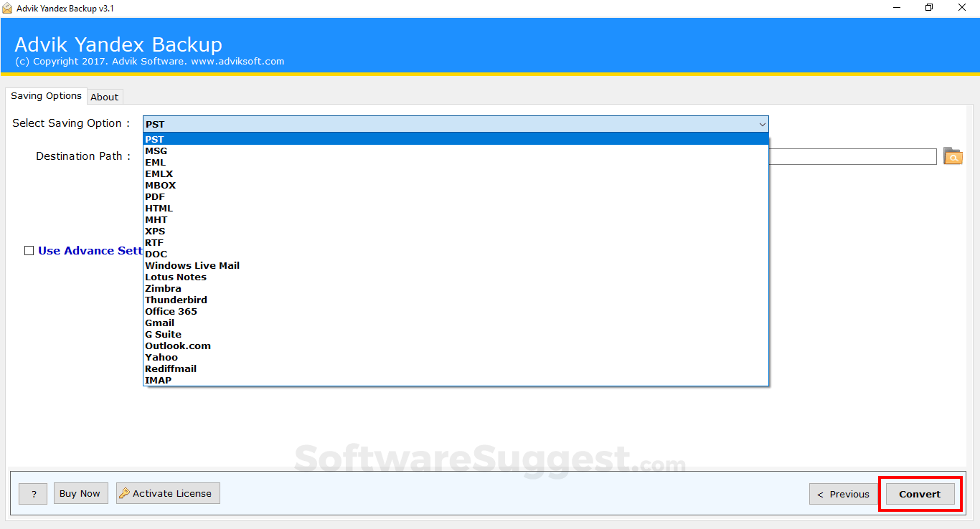Click the folder browse icon for Destination Path
Image resolution: width=980 pixels, height=529 pixels.
coord(953,156)
